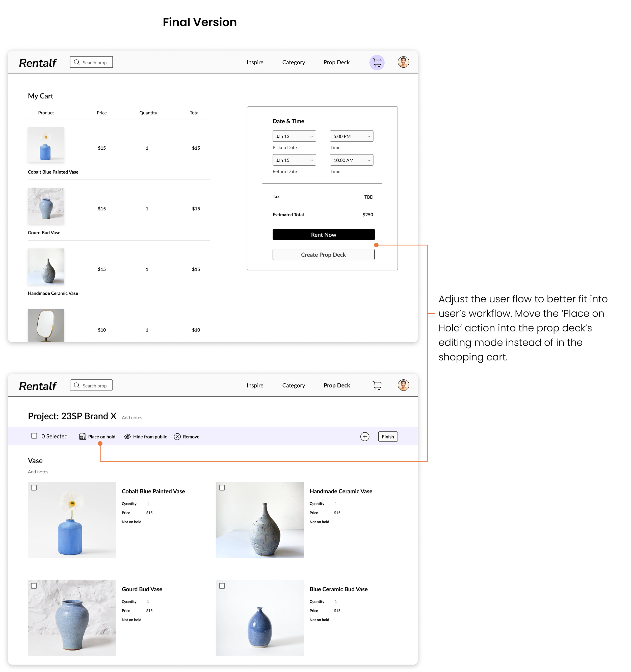Click the Place on hold calendar icon
The height and width of the screenshot is (672, 631).
(x=83, y=437)
